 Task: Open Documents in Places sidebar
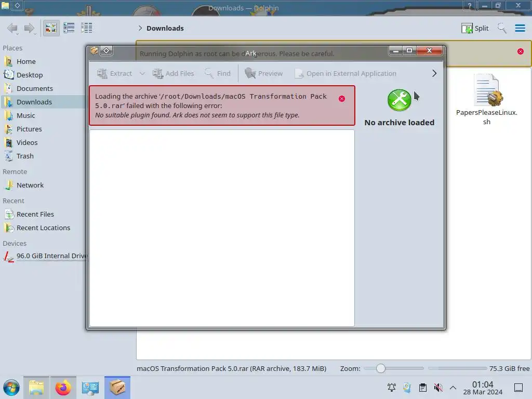pos(43,88)
